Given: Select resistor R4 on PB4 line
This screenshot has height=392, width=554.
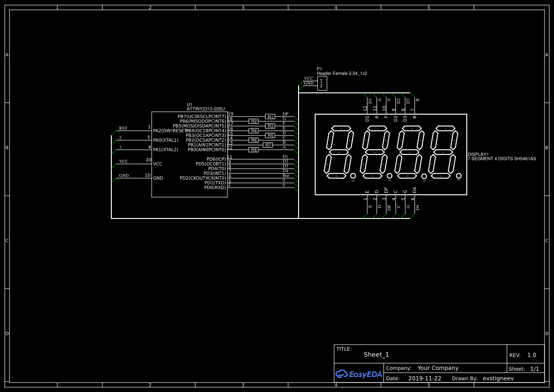Looking at the screenshot, I should click(254, 131).
